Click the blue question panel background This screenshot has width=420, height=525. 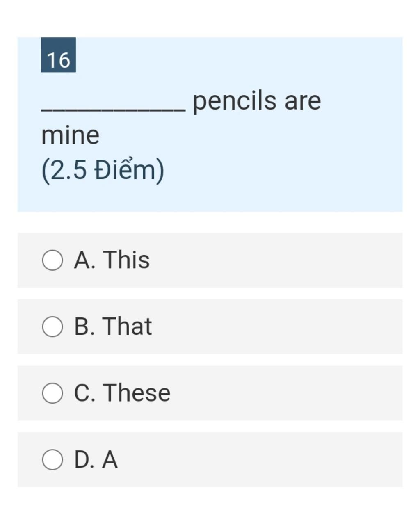(287, 164)
